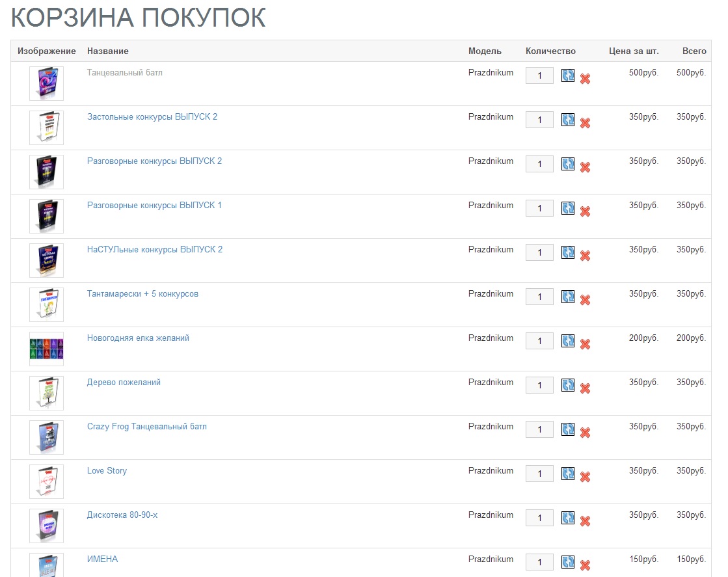Open Дискотека 80-90-х product page
The image size is (728, 577).
pos(122,515)
